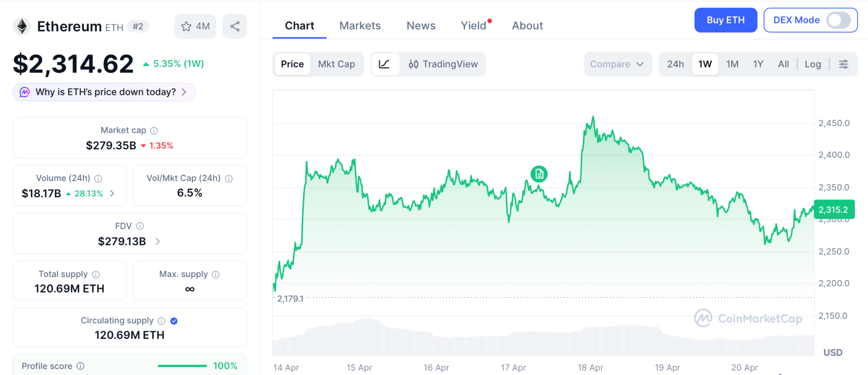Viewport: 868px width, 375px height.
Task: Expand the FDV details chevron
Action: [x=158, y=241]
